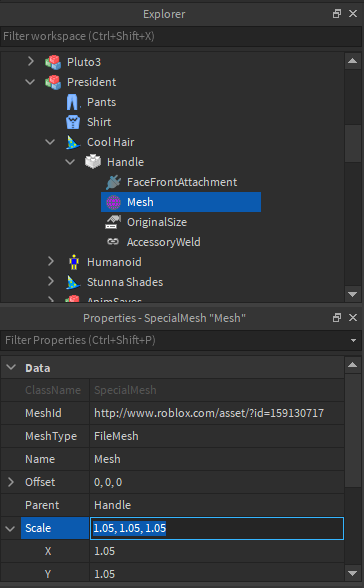This screenshot has width=364, height=588.
Task: Click the Explorer scrollbar thumb
Action: click(x=352, y=143)
